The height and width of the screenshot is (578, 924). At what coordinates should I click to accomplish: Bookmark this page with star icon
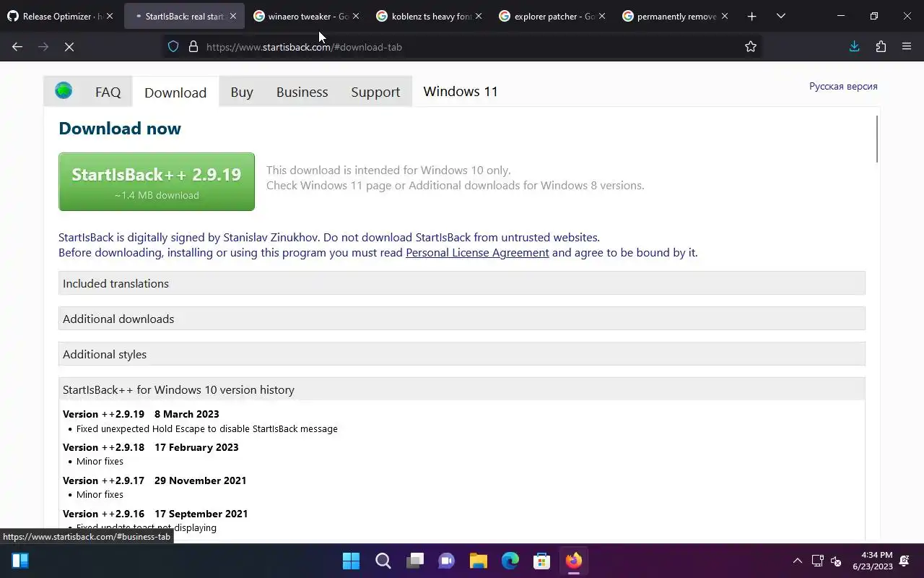751,47
